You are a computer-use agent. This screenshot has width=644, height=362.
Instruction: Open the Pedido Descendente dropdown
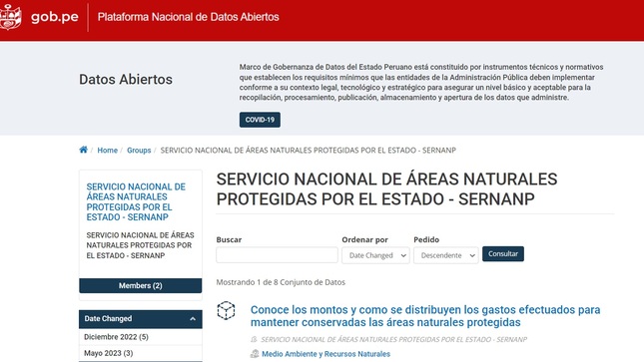[x=446, y=255]
